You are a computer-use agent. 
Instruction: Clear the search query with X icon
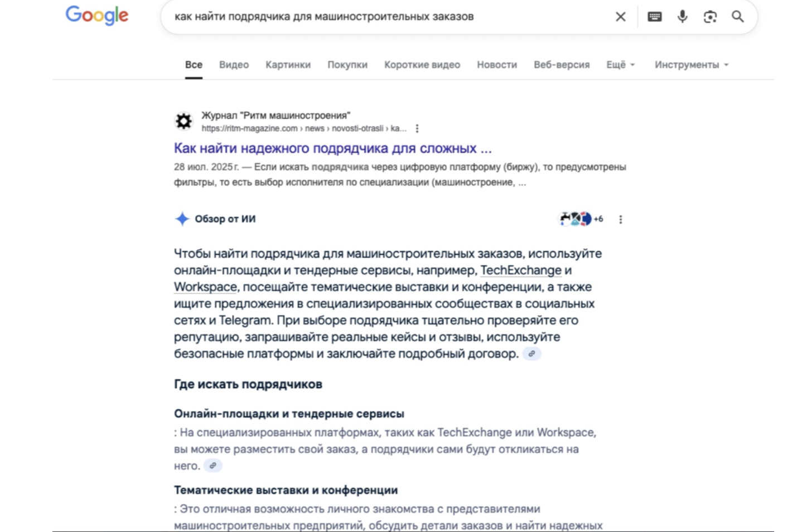[620, 17]
